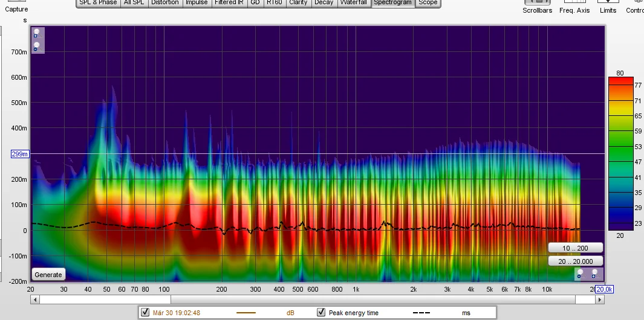This screenshot has height=320, width=644.
Task: Click the 299m time cursor value box
Action: [20, 154]
